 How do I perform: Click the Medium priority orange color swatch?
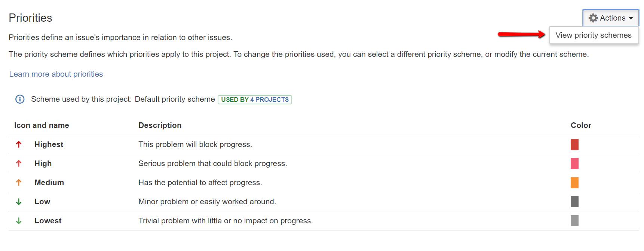pos(575,183)
